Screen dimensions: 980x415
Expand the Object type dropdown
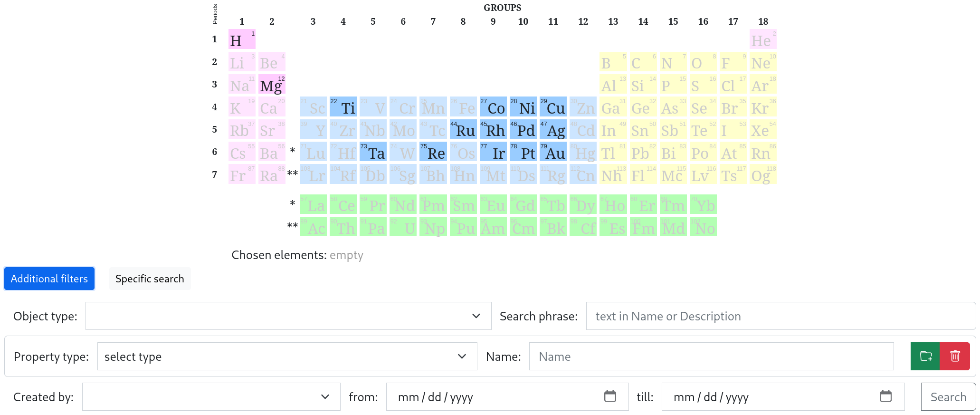[x=288, y=316]
